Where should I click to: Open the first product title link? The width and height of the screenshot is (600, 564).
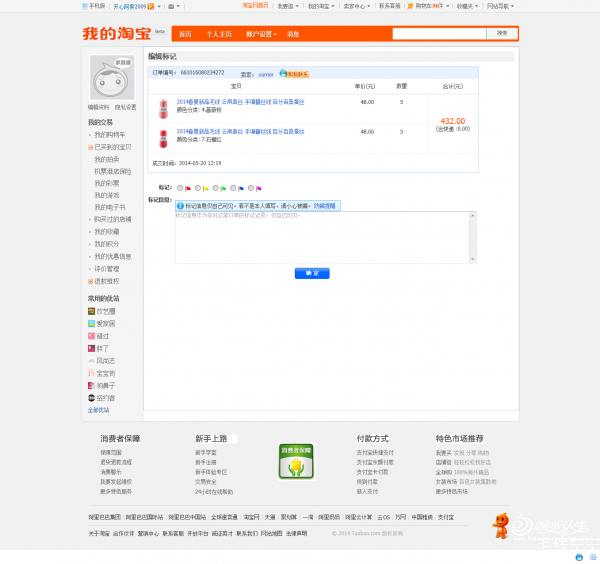(x=240, y=102)
